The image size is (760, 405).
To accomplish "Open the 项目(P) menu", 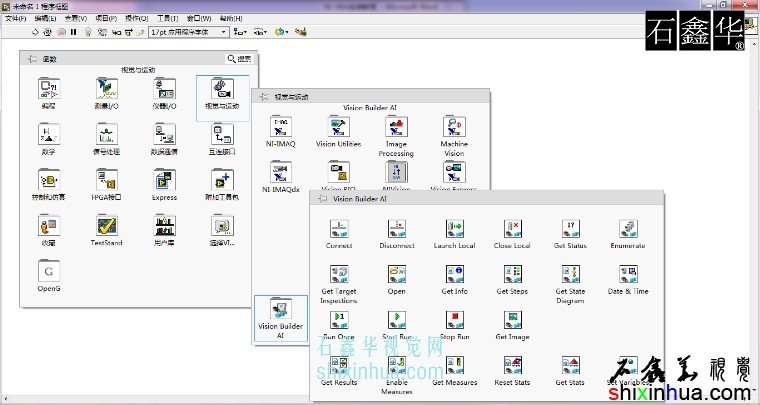I will point(106,18).
